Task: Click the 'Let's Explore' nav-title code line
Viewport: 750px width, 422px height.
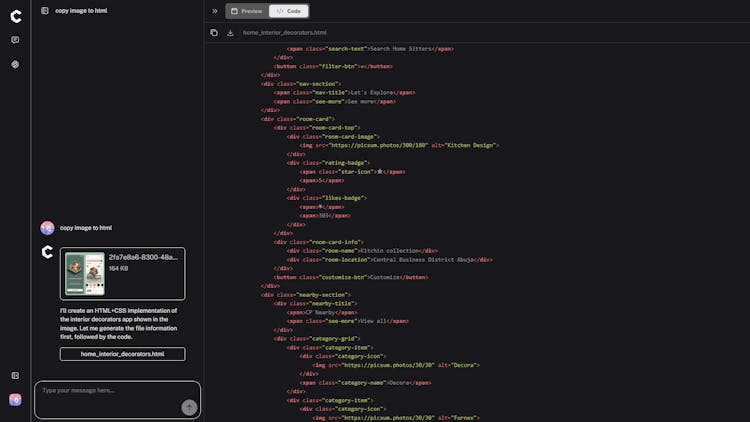Action: coord(344,93)
